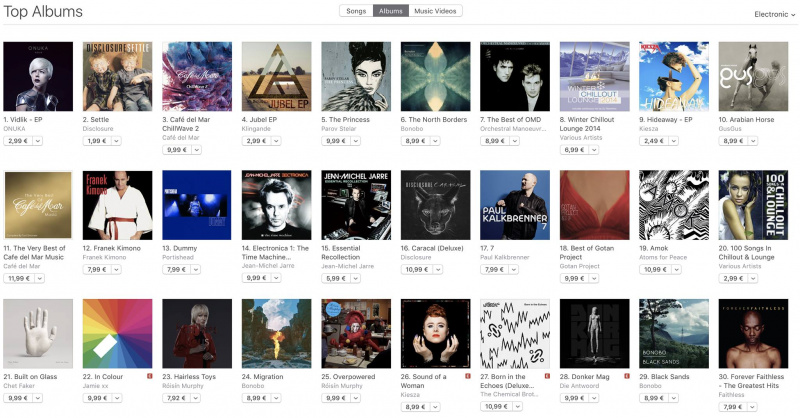Open Bonobo artist link under Migration
This screenshot has height=418, width=800.
[x=252, y=386]
